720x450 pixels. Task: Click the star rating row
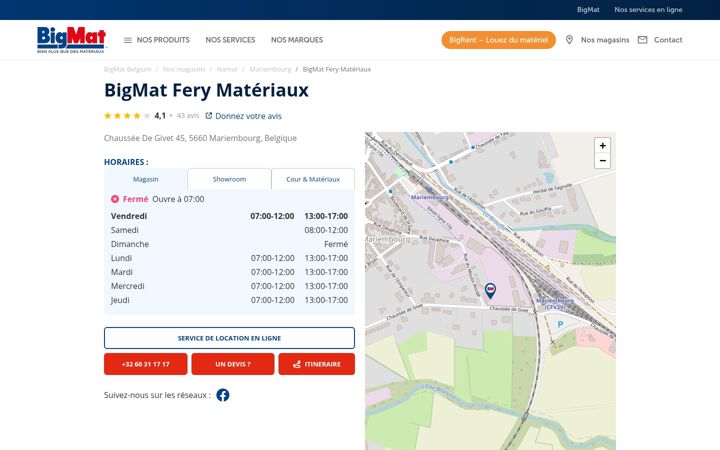127,116
